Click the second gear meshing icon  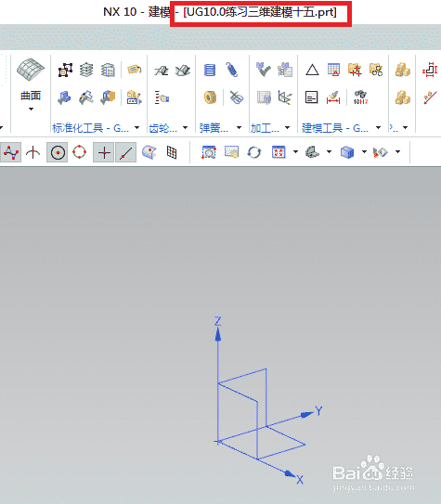point(183,70)
